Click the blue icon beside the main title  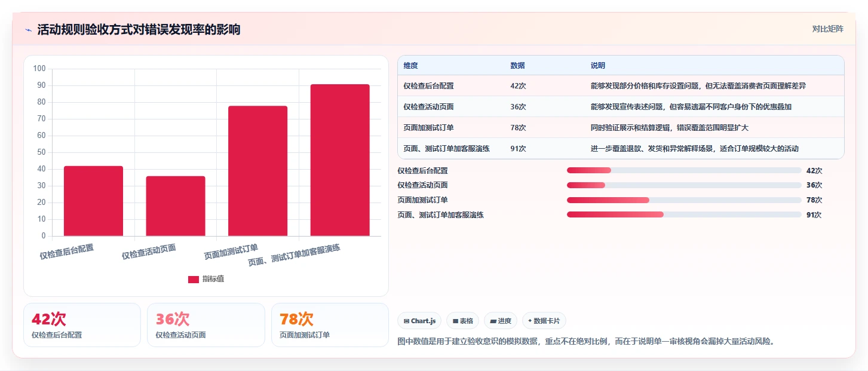click(x=28, y=30)
